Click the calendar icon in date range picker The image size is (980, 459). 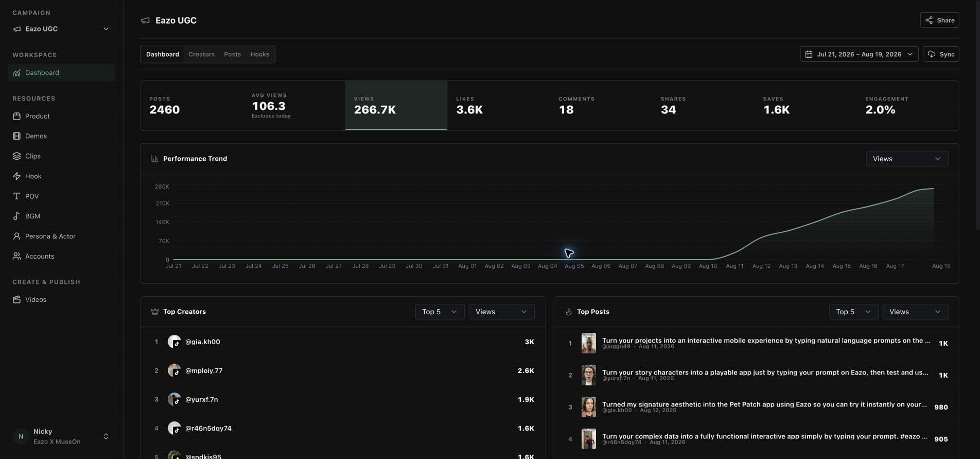click(809, 54)
